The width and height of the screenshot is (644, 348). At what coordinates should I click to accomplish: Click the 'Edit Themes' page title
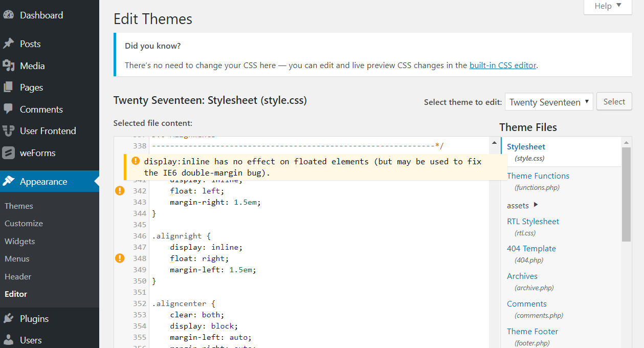coord(153,19)
